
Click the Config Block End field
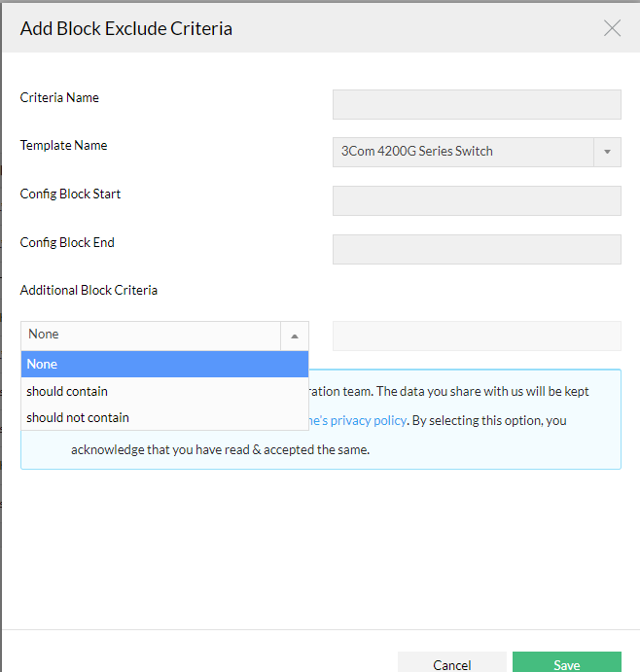click(477, 249)
